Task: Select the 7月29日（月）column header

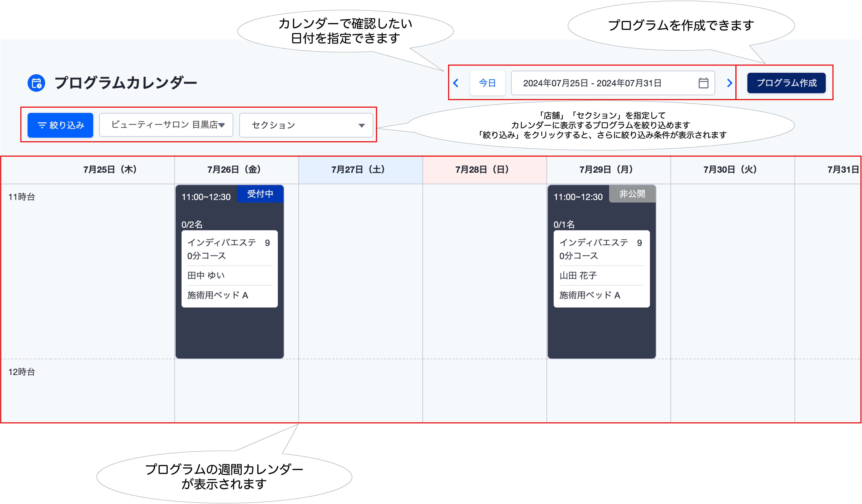Action: click(x=609, y=170)
